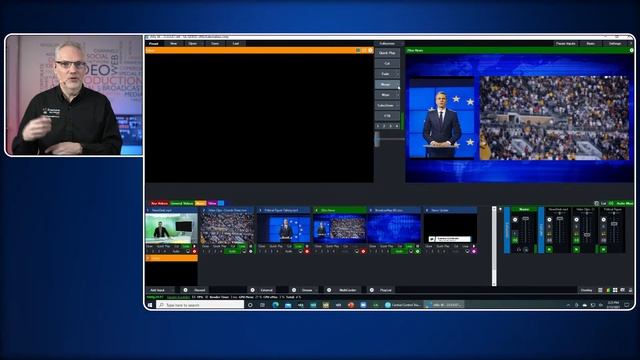This screenshot has width=640, height=360.
Task: Expand CubeZoom transition dropdown arrow
Action: click(398, 105)
